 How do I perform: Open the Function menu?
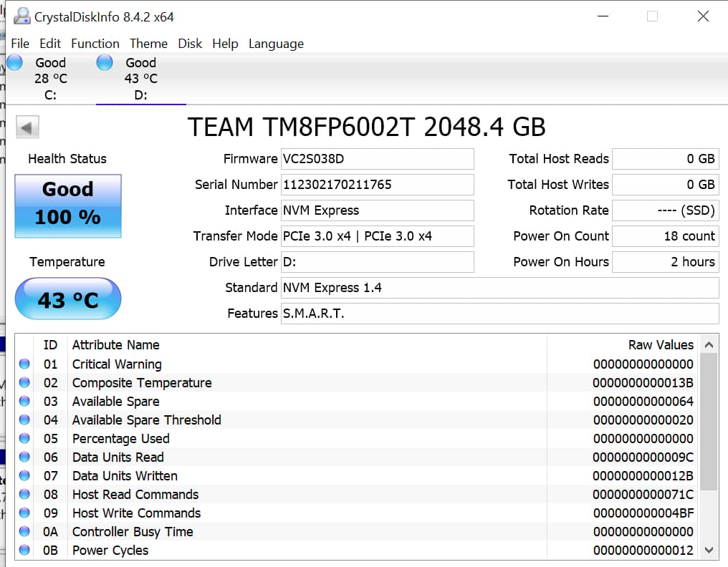pyautogui.click(x=95, y=44)
